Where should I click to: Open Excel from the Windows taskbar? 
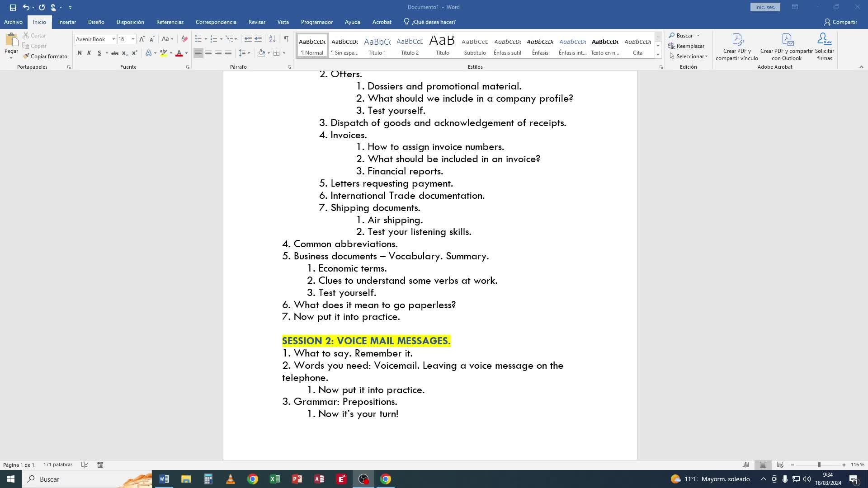click(x=274, y=479)
